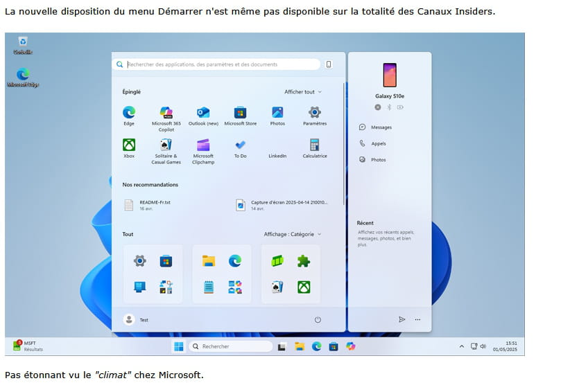Open the Photos pinned app

(277, 116)
